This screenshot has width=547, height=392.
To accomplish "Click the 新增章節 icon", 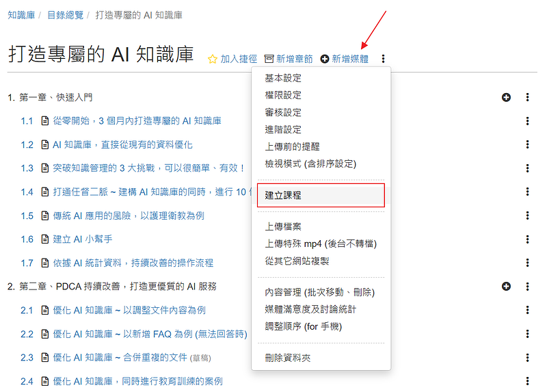I will (x=269, y=60).
